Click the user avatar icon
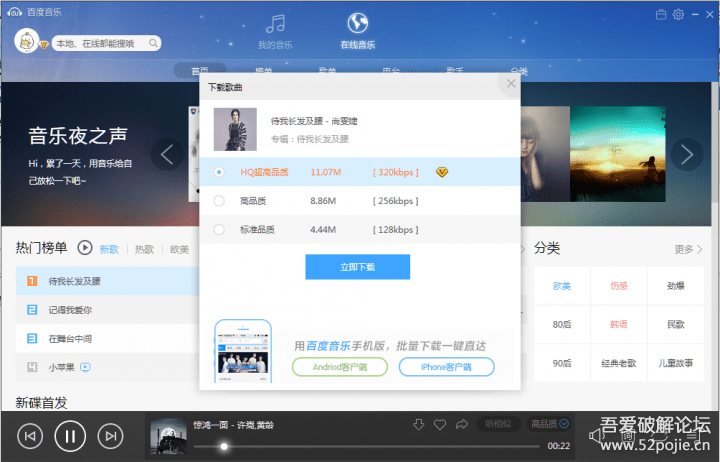Image resolution: width=720 pixels, height=462 pixels. (26, 41)
